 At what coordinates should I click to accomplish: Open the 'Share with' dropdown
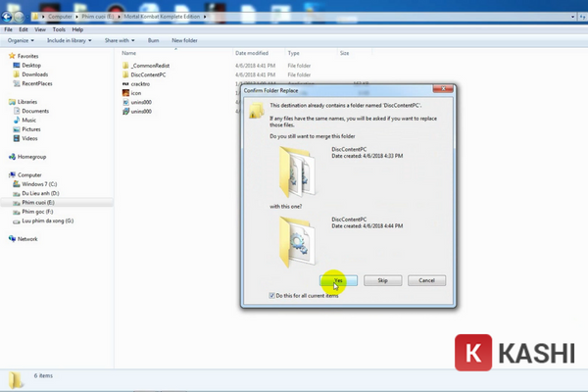(120, 40)
